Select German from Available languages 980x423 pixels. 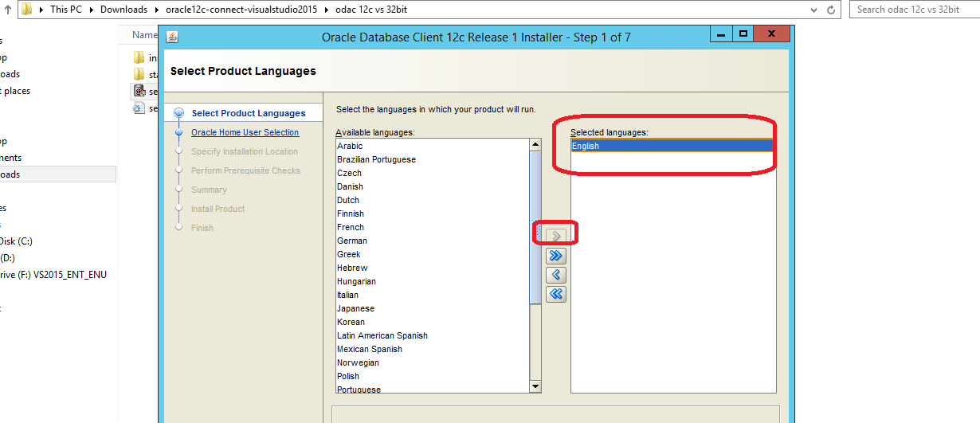352,241
